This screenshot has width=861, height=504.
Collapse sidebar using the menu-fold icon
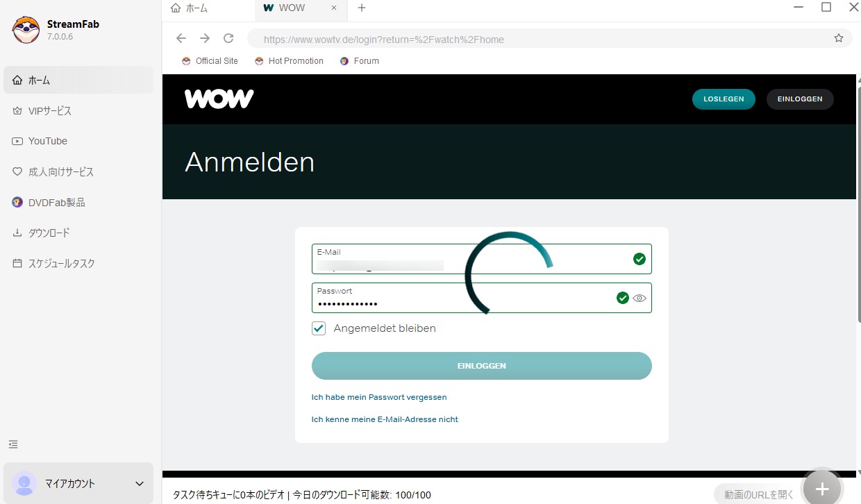pos(13,444)
